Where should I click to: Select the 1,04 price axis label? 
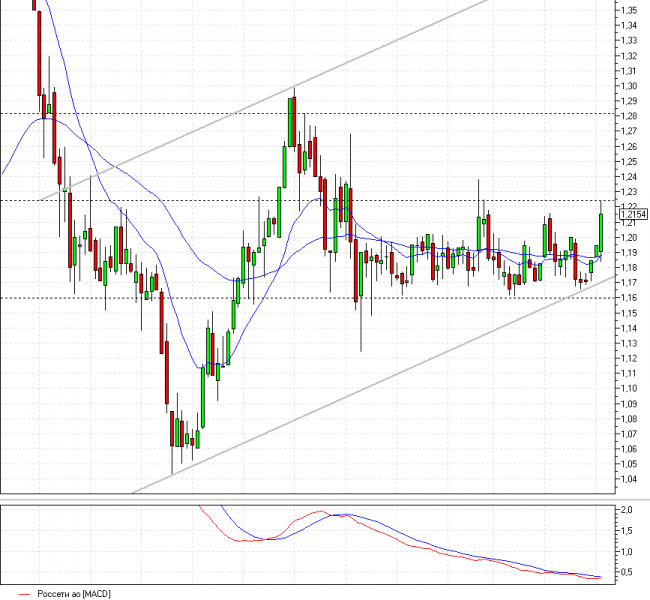628,480
